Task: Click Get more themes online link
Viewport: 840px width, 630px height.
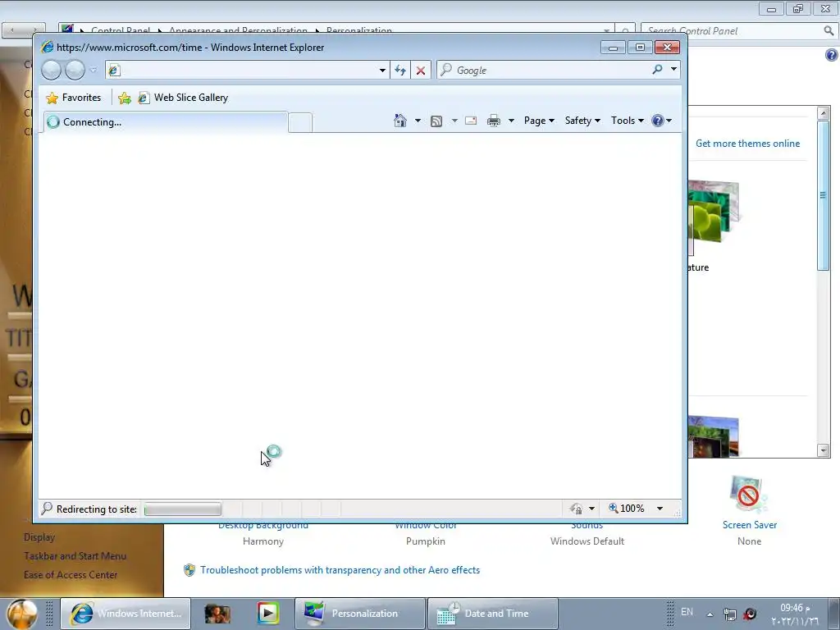Action: (747, 144)
